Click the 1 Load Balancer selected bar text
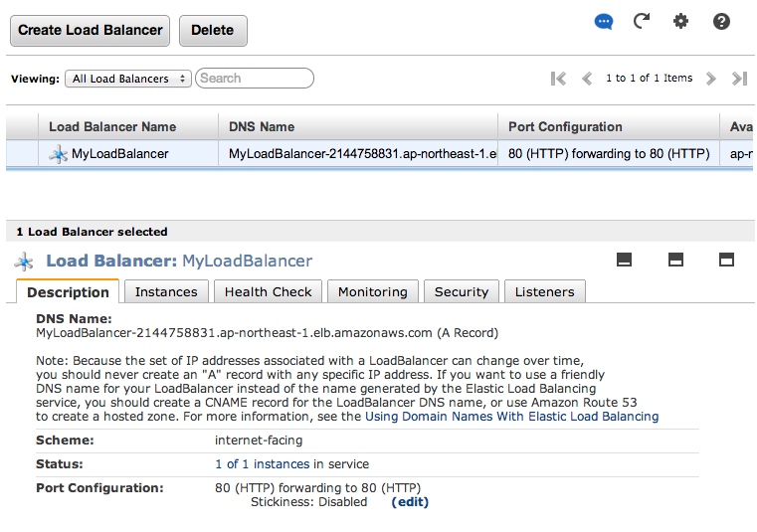The image size is (757, 532). (x=92, y=232)
